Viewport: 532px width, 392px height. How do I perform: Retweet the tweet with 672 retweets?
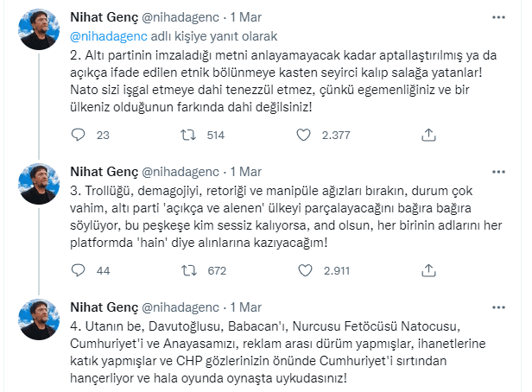(186, 270)
